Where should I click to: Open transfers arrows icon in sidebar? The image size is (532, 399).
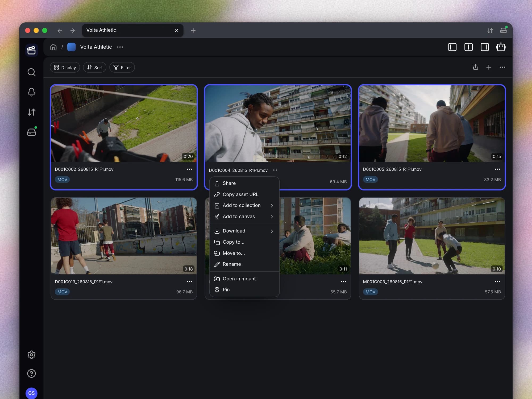point(31,112)
